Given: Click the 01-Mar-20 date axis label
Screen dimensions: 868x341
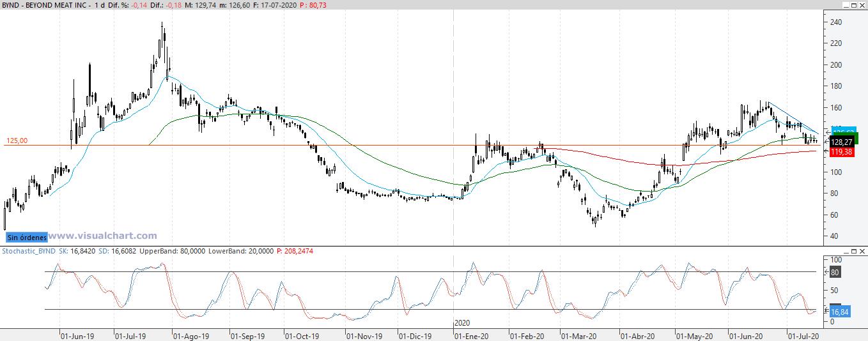Looking at the screenshot, I should [x=578, y=335].
